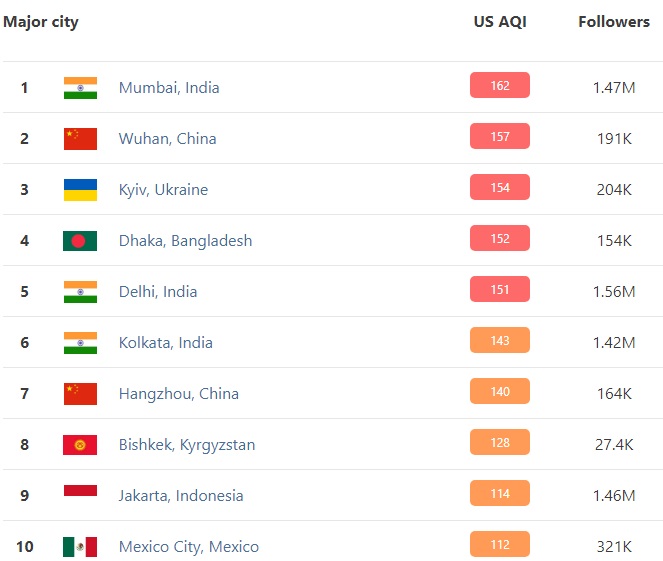Click the Kyrgyzstan flag icon
This screenshot has height=561, width=663.
pyautogui.click(x=80, y=444)
